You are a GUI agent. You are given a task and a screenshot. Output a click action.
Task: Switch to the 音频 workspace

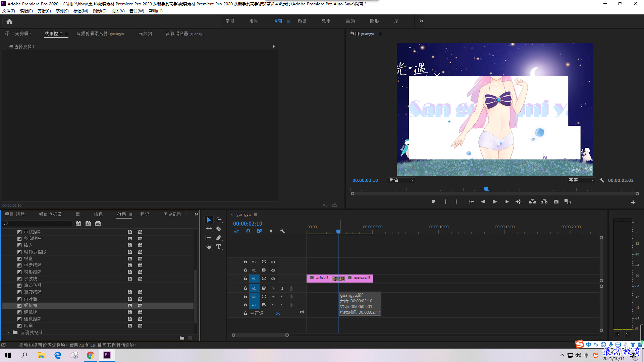coord(351,21)
